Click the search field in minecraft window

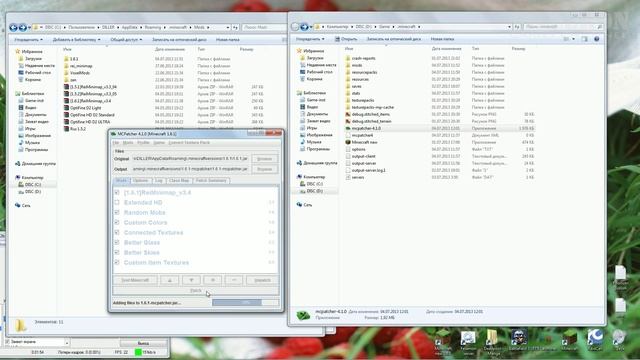coord(563,27)
